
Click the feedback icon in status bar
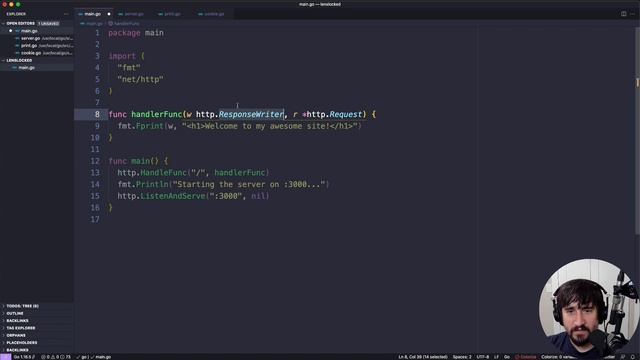[x=623, y=357]
